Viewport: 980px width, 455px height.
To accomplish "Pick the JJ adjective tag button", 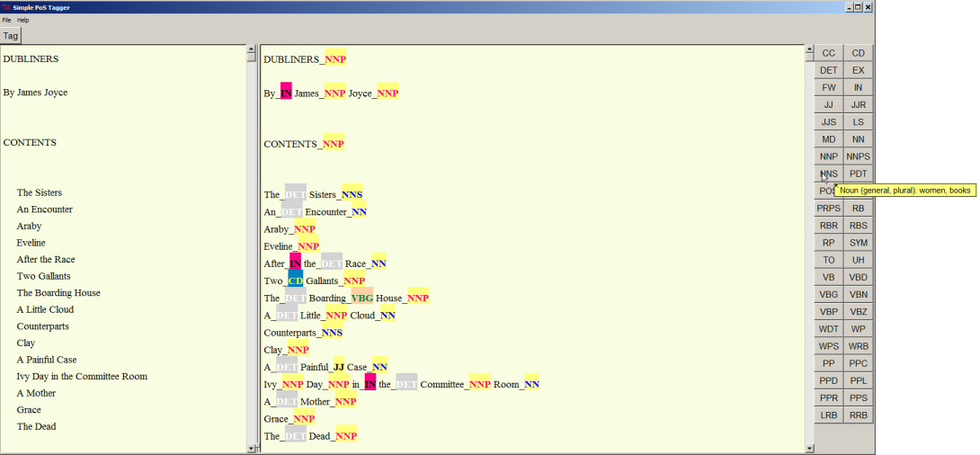I will (x=828, y=105).
